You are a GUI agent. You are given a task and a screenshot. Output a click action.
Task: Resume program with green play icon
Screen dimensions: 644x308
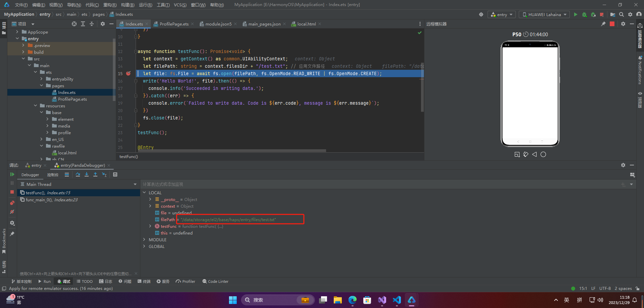click(12, 174)
